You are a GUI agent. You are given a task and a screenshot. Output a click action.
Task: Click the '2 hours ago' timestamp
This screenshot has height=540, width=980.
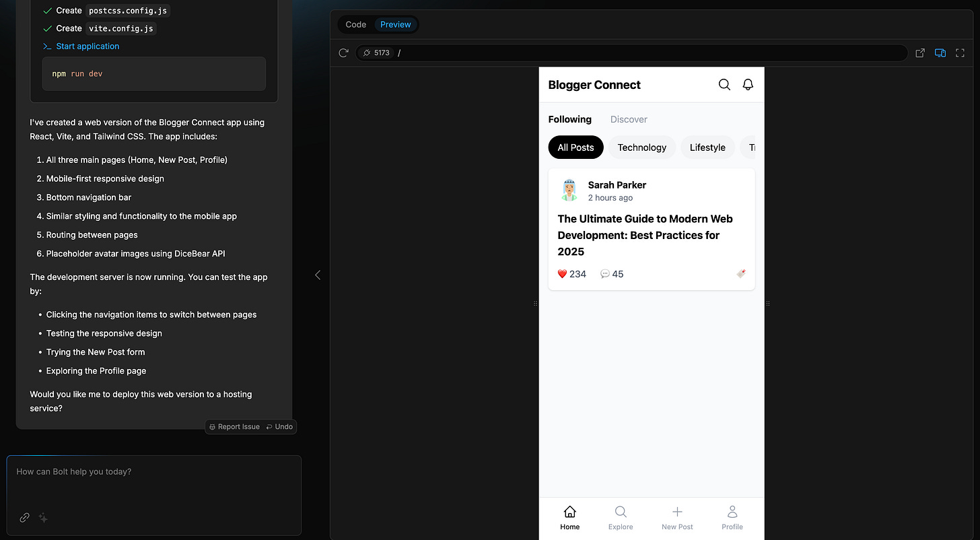tap(610, 198)
